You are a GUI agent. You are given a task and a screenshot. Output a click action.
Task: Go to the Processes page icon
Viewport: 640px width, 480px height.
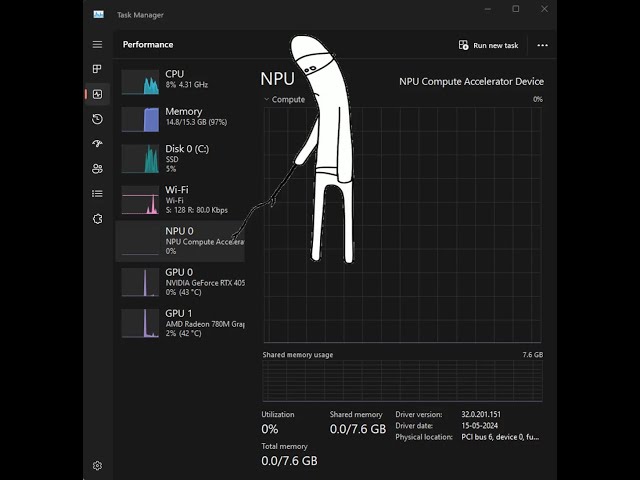[97, 69]
